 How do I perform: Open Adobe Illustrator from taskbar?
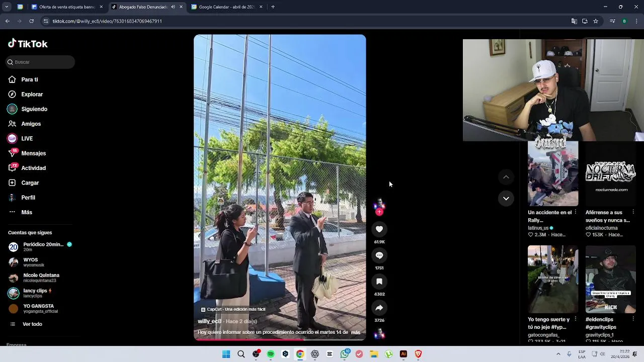pyautogui.click(x=404, y=354)
